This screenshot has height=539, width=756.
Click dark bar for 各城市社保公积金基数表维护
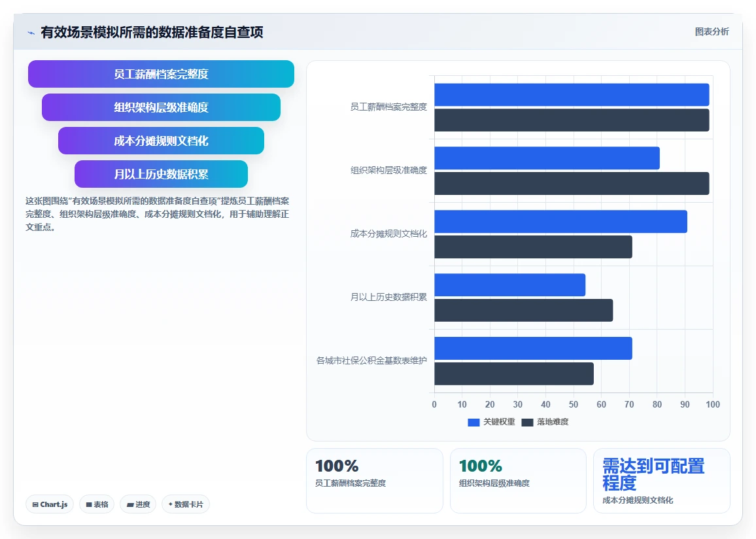point(514,374)
